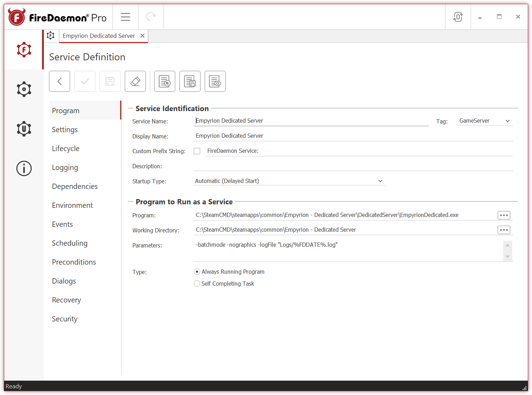Browse for the Working Directory folder
532x395 pixels.
tap(504, 230)
